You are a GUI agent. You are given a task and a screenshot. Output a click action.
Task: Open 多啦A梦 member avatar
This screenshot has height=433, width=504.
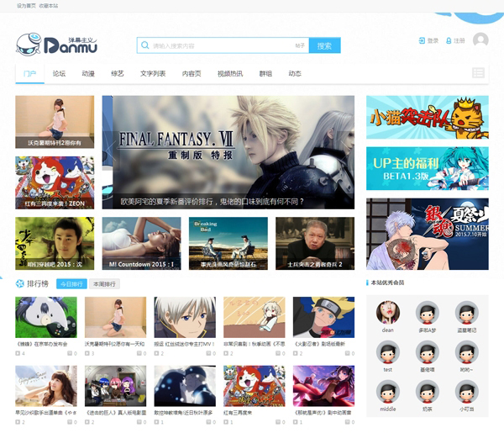tap(428, 312)
